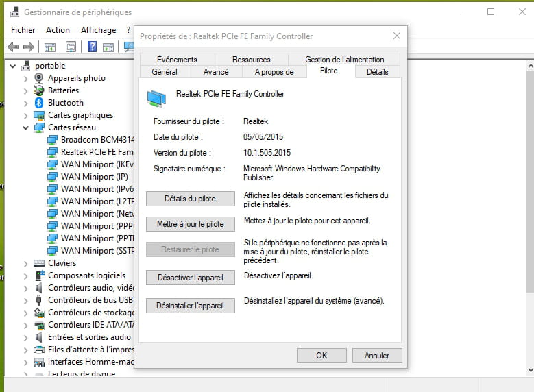The height and width of the screenshot is (392, 534).
Task: Select Broadcom BCM4314 network adapter
Action: (x=96, y=140)
